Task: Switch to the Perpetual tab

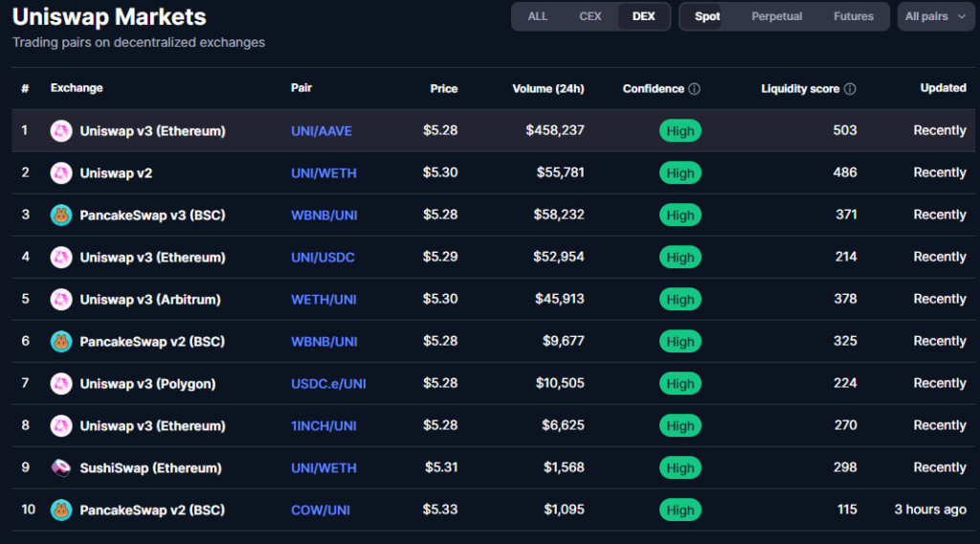Action: (x=777, y=16)
